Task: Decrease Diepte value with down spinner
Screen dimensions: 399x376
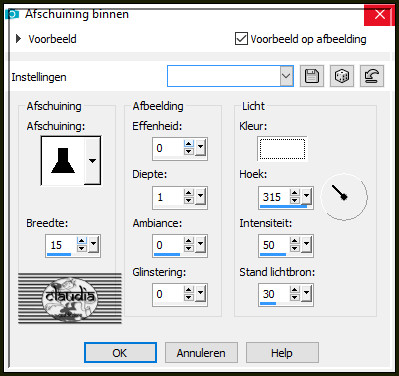Action: coord(189,201)
